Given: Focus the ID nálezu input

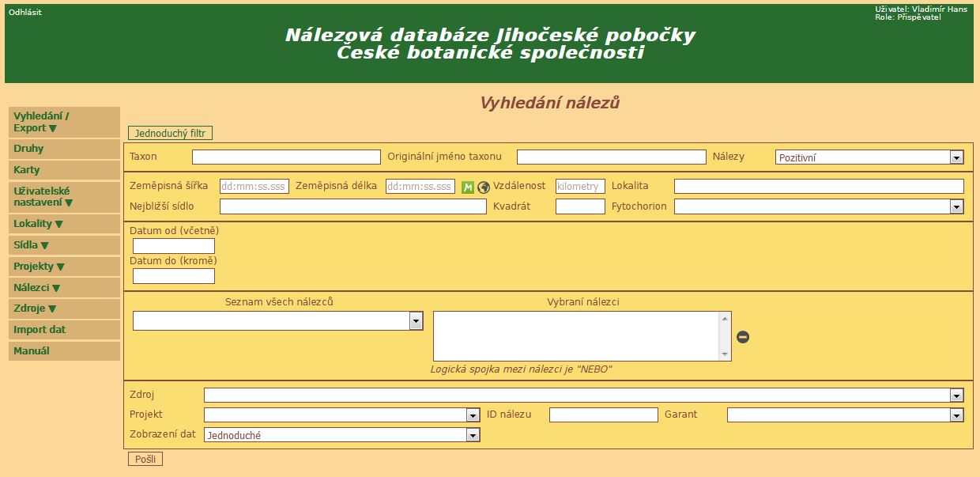Looking at the screenshot, I should click(x=604, y=415).
